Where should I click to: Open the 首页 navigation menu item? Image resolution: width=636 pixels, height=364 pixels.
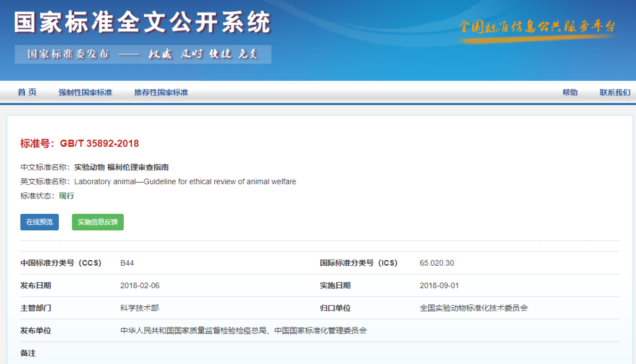click(26, 92)
